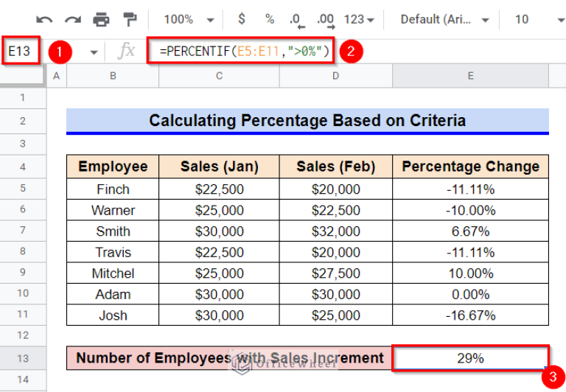Image resolution: width=566 pixels, height=392 pixels.
Task: Click increase decimal places icon
Action: click(x=325, y=19)
